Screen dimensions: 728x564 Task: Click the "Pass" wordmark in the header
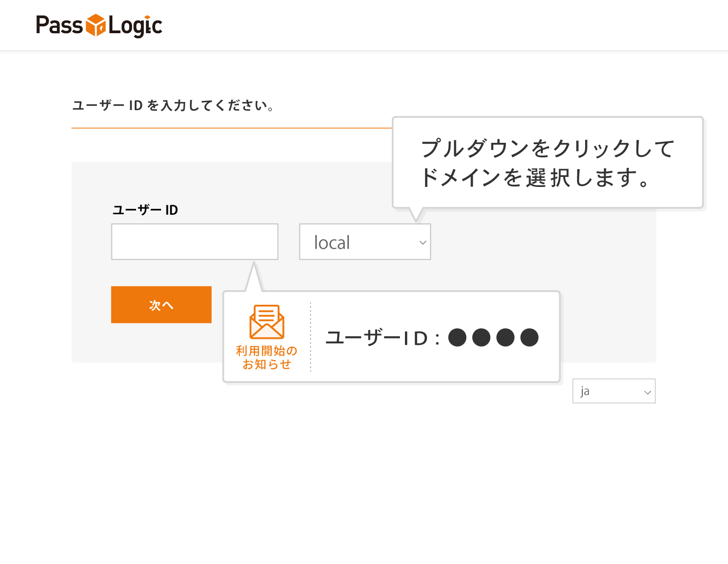click(59, 25)
